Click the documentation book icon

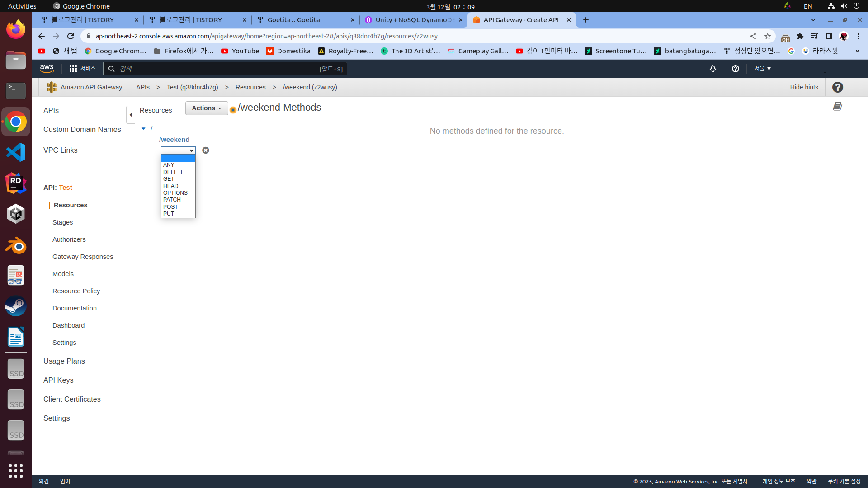click(x=837, y=106)
